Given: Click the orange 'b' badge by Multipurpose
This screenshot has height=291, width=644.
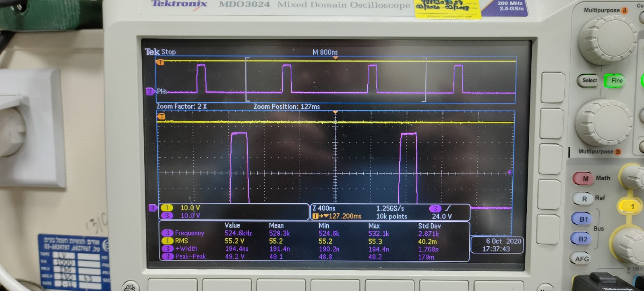Looking at the screenshot, I should click(618, 152).
